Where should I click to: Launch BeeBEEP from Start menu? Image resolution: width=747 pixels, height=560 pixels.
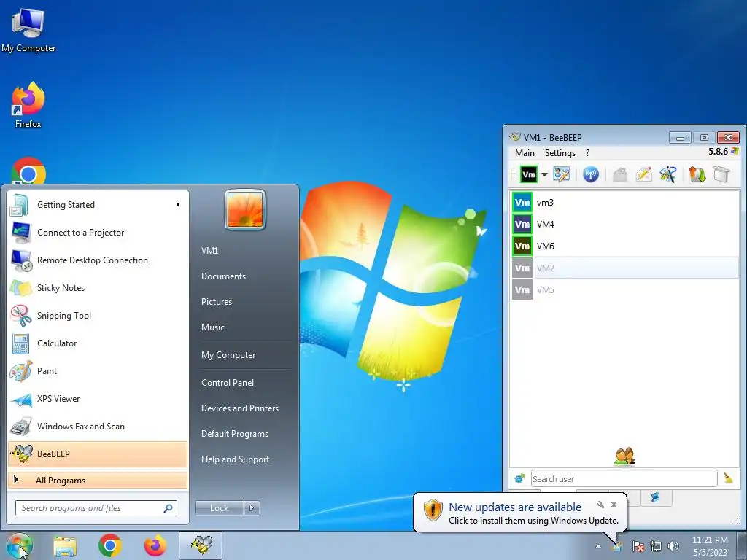tap(98, 454)
